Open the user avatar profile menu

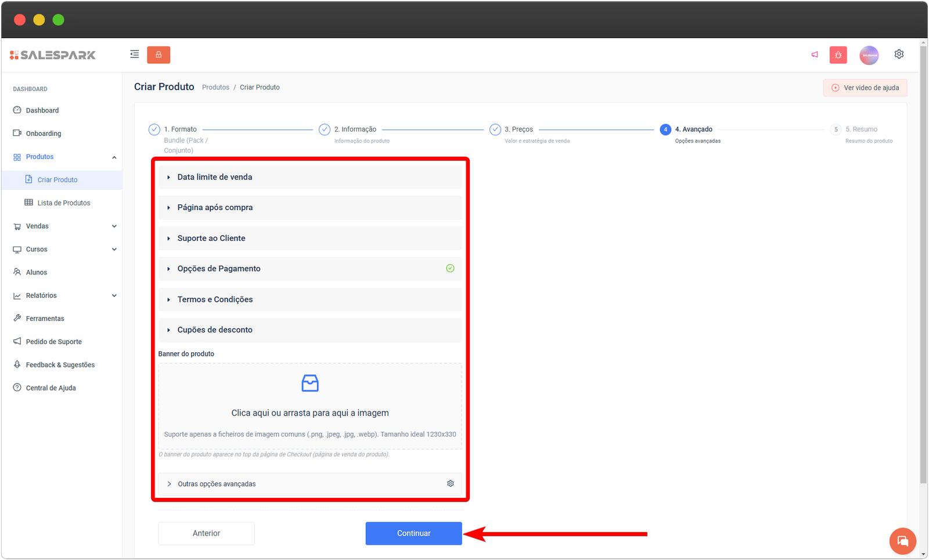pos(869,55)
